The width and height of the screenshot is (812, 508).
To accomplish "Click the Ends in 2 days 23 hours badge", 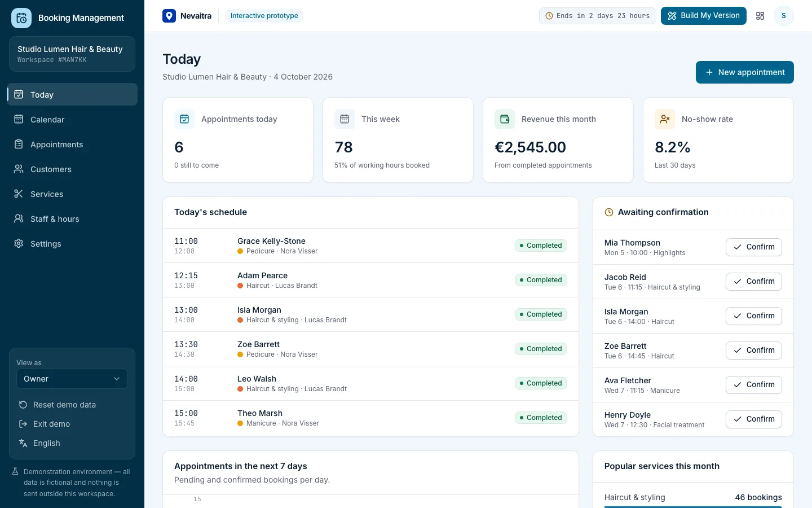I will (597, 16).
